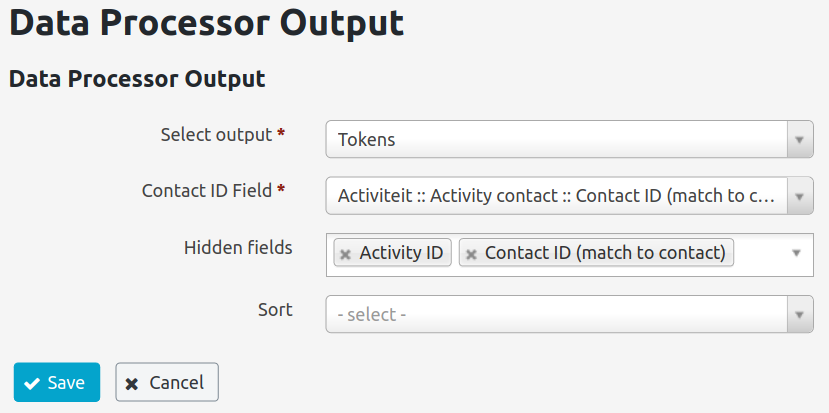
Task: Click the Hidden fields label
Action: pos(238,247)
